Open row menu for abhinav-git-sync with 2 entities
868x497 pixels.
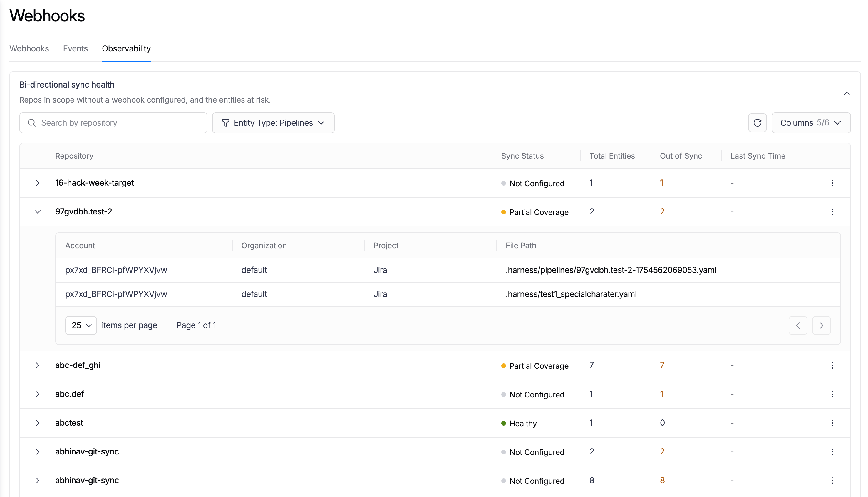tap(832, 451)
